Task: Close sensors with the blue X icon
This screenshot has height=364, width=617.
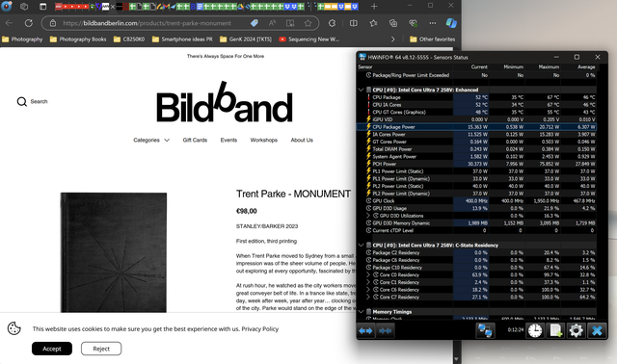Action: tap(597, 330)
